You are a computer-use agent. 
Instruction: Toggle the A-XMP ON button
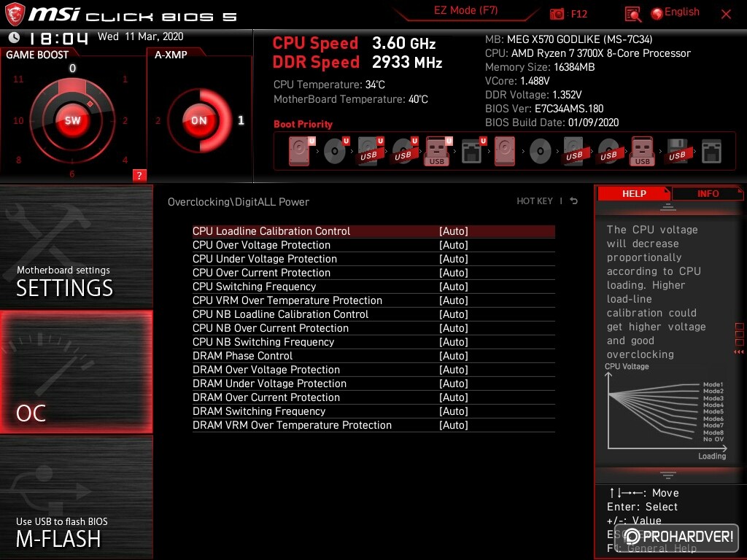[x=199, y=120]
